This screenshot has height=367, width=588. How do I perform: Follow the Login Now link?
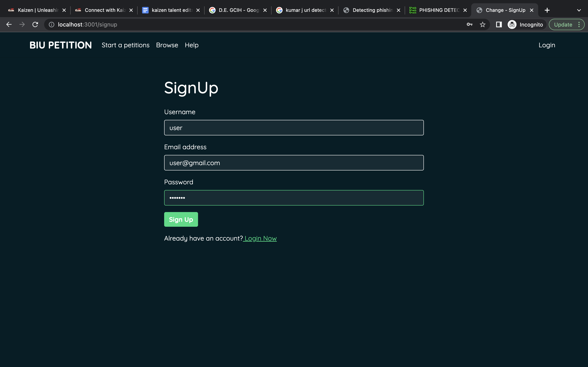(x=260, y=238)
